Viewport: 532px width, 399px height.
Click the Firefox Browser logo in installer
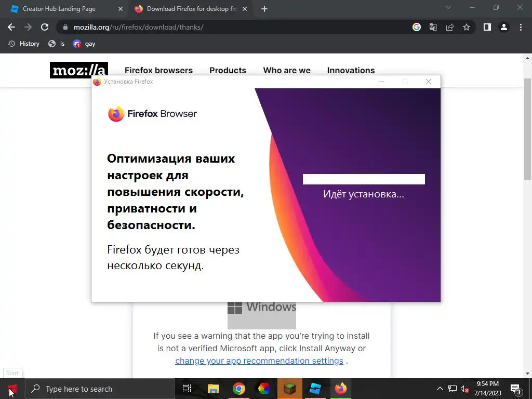point(152,114)
